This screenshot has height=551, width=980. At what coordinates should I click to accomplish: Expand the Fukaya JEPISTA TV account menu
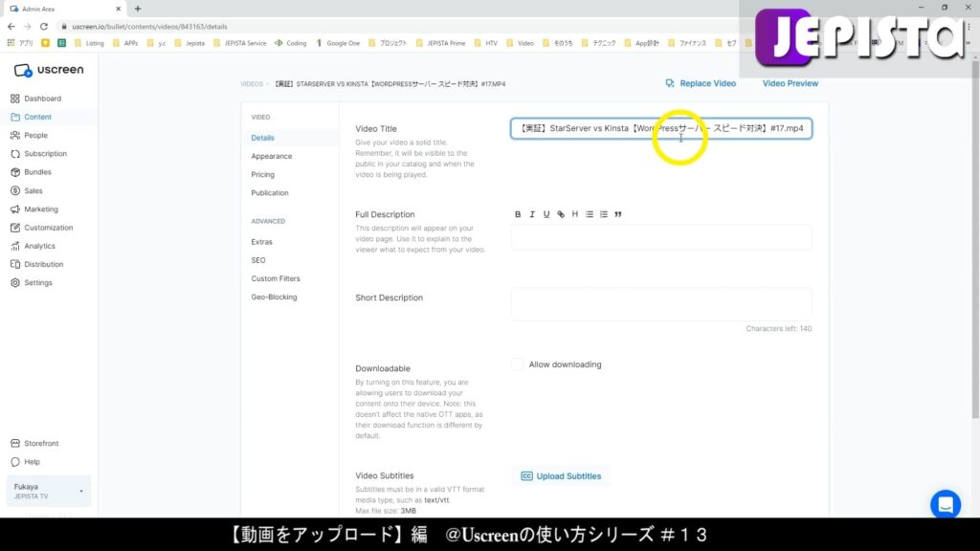[x=48, y=491]
